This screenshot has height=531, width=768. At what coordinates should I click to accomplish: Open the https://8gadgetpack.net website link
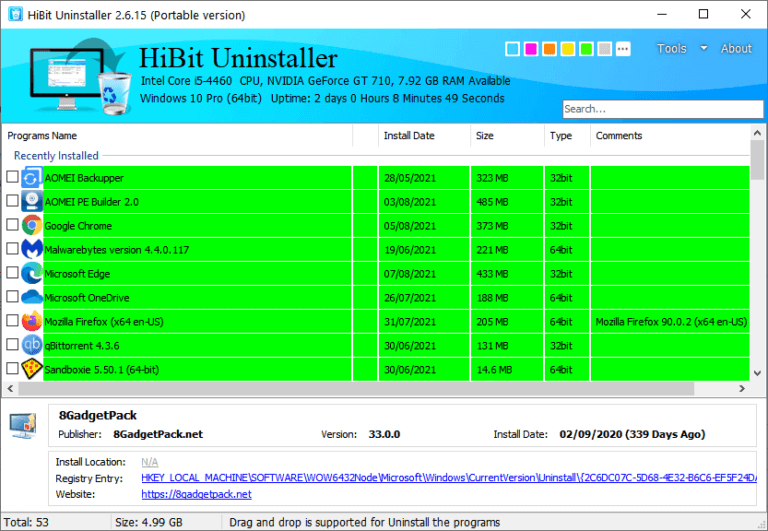coord(196,494)
